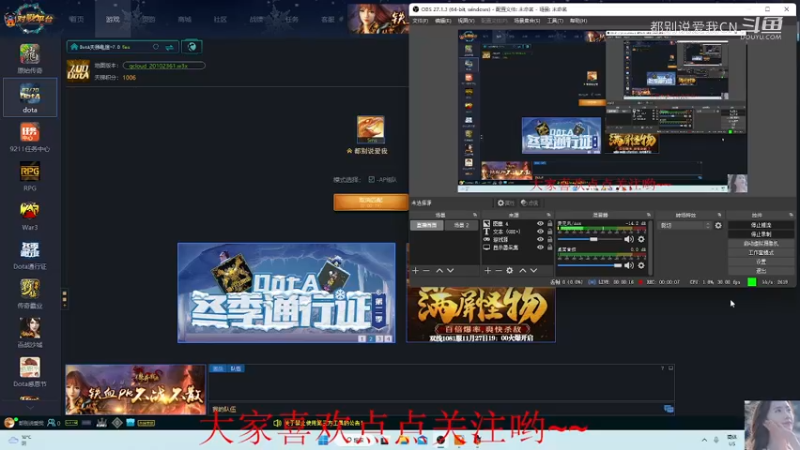800x450 pixels.
Task: Switch to the 商城 tab in platform nav
Action: 184,19
